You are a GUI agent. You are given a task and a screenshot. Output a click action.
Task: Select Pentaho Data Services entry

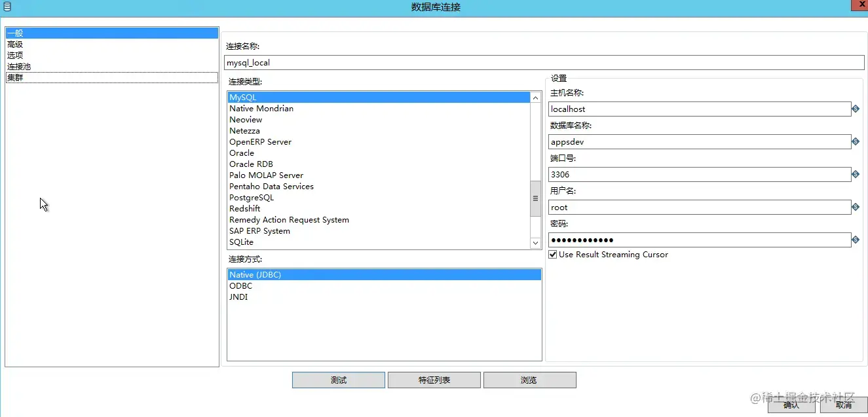click(379, 187)
